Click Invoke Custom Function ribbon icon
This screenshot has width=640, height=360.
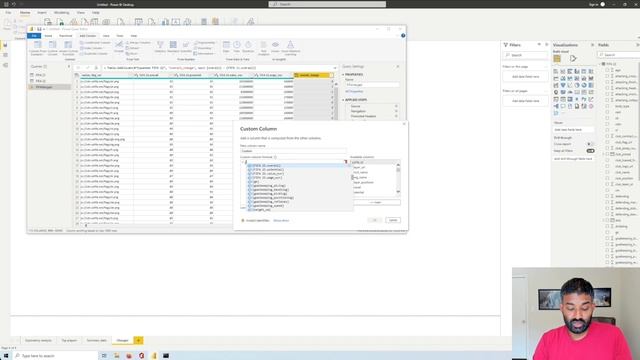[x=68, y=45]
